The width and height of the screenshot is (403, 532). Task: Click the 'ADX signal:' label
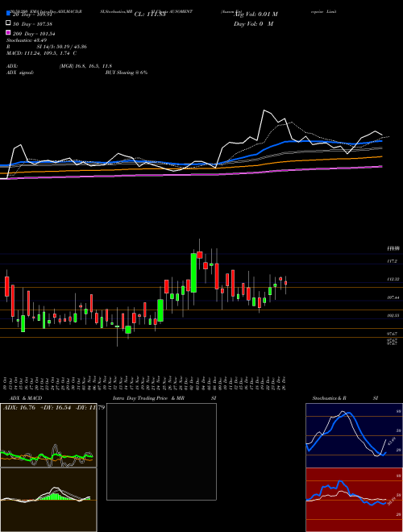(20, 73)
